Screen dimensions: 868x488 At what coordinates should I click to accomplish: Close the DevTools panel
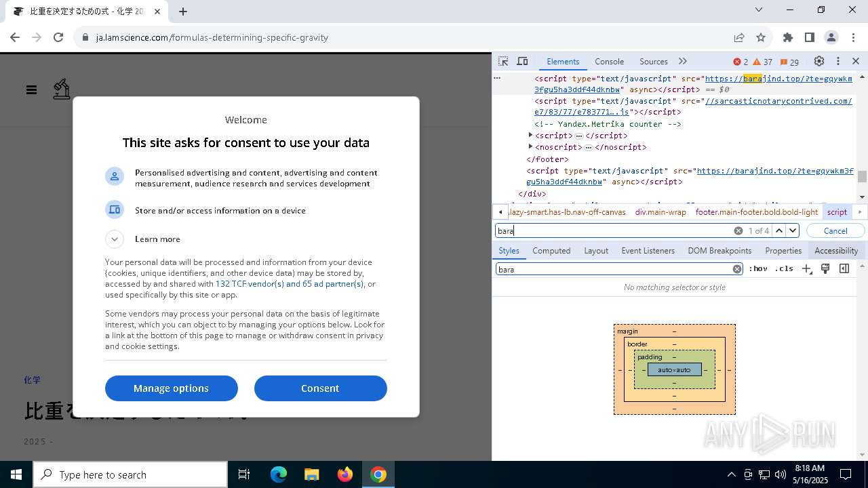click(856, 61)
